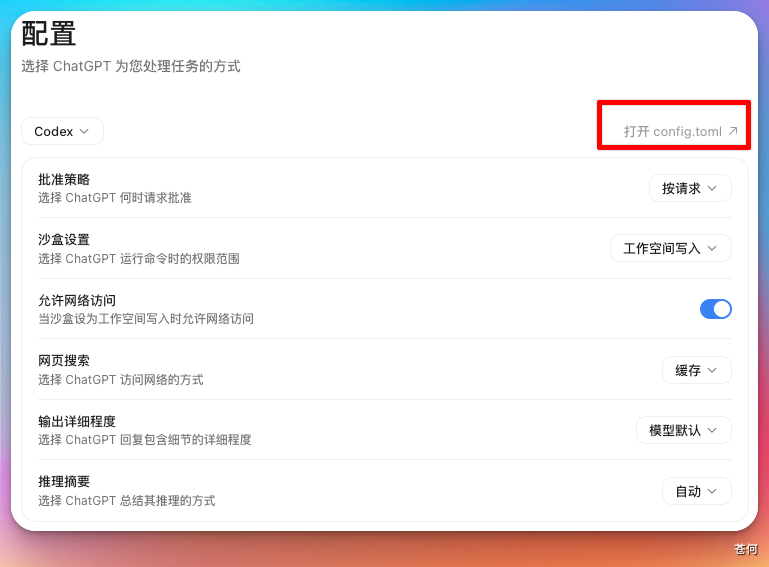This screenshot has height=567, width=769.
Task: Click the chevron arrow beside 自动
Action: click(713, 491)
